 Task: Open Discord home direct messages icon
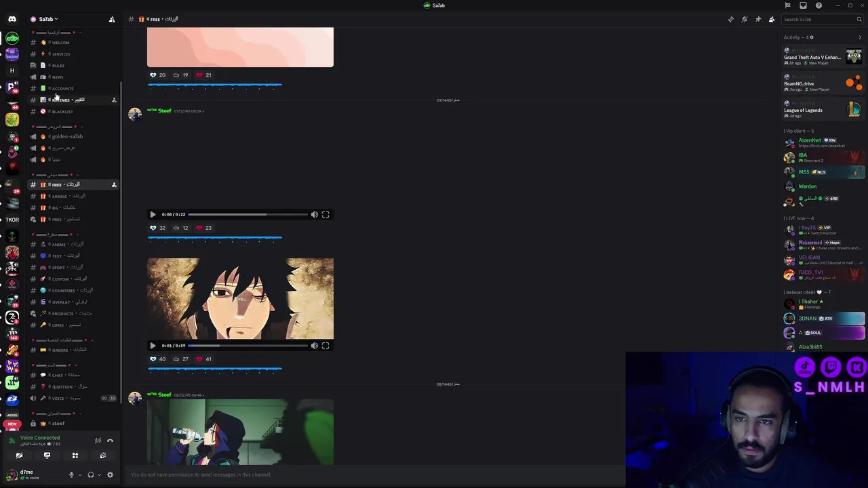tap(12, 19)
